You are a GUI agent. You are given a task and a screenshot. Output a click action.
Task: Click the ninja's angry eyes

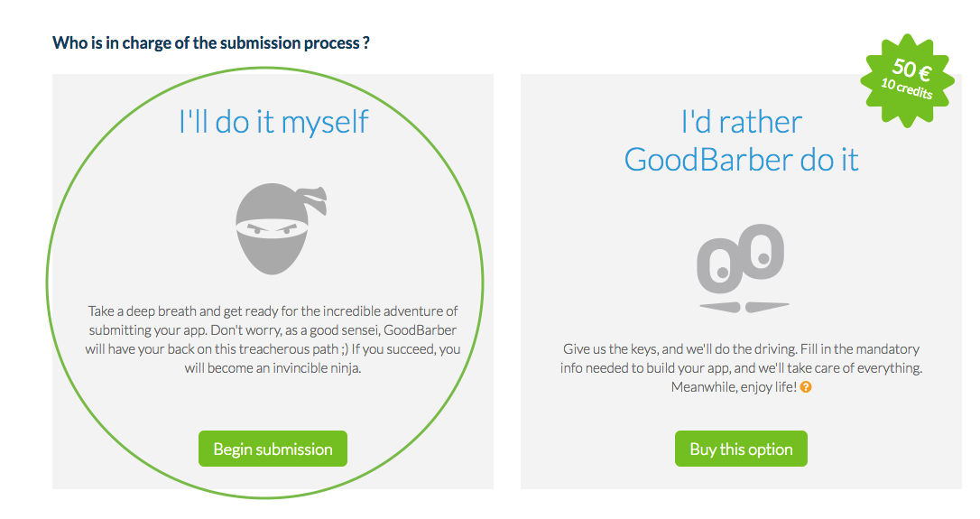(272, 229)
